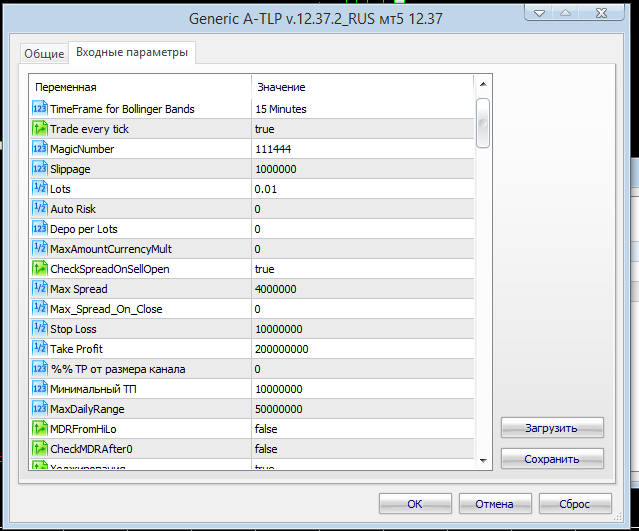Select the TimeFrame for Bollinger Bands name
The height and width of the screenshot is (531, 639).
(122, 109)
